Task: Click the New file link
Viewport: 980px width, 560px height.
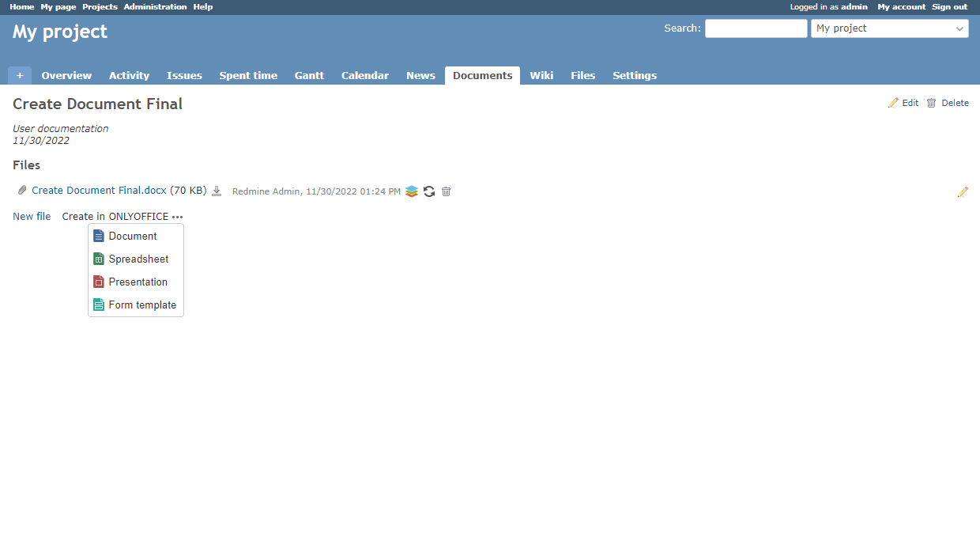Action: pos(32,217)
